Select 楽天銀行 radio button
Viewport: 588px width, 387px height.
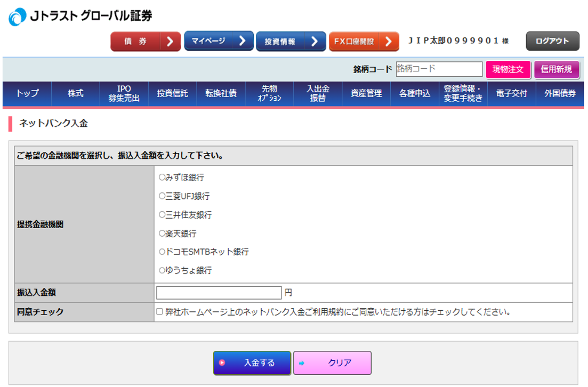click(162, 233)
